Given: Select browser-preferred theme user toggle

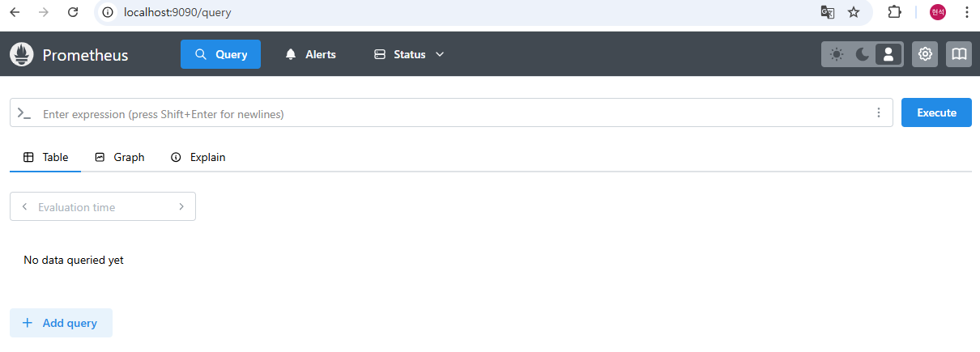Looking at the screenshot, I should pos(888,54).
